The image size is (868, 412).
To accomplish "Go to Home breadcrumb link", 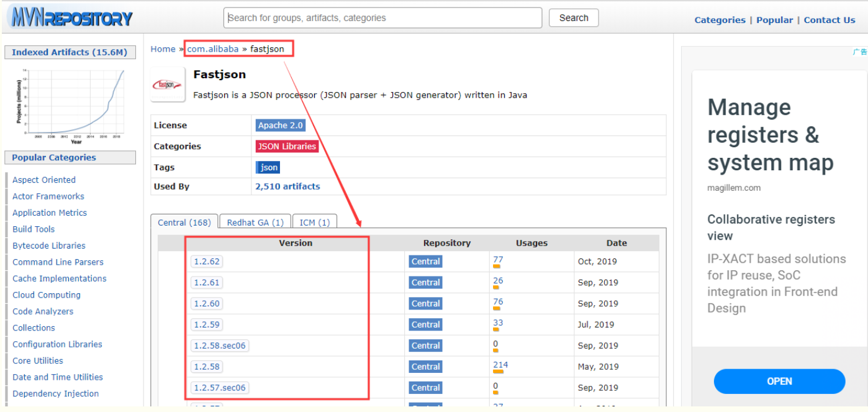I will (163, 49).
